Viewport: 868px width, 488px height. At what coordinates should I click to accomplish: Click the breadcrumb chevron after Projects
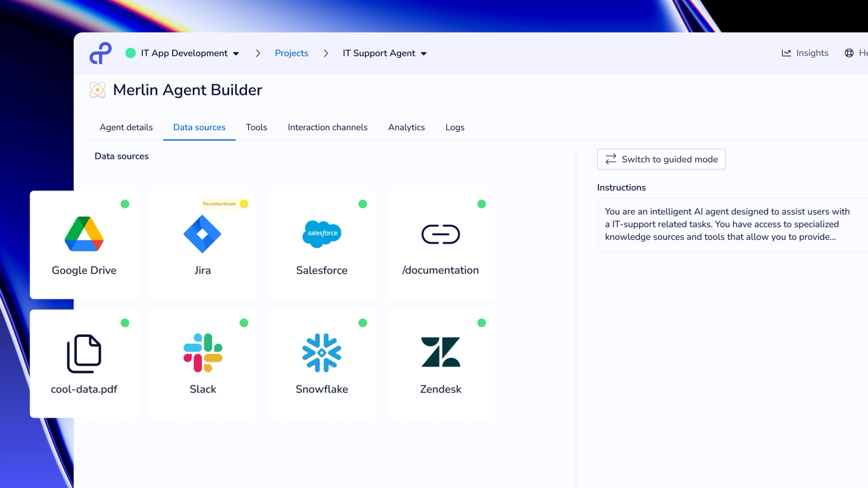pos(326,53)
